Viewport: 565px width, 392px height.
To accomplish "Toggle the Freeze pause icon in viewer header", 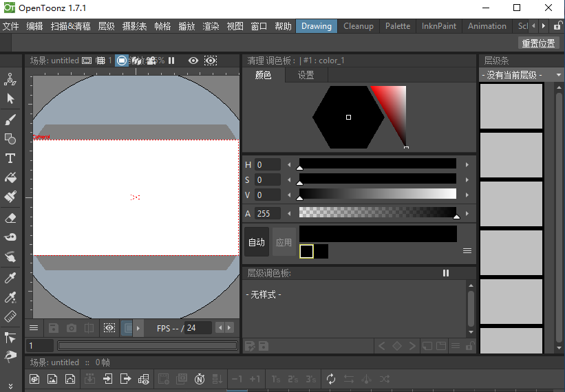I will [171, 61].
